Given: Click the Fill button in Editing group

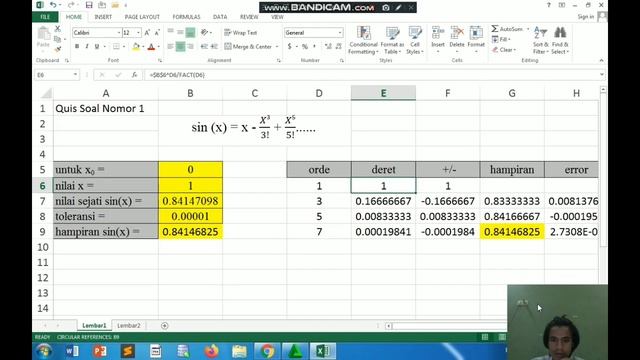Looking at the screenshot, I should (501, 39).
